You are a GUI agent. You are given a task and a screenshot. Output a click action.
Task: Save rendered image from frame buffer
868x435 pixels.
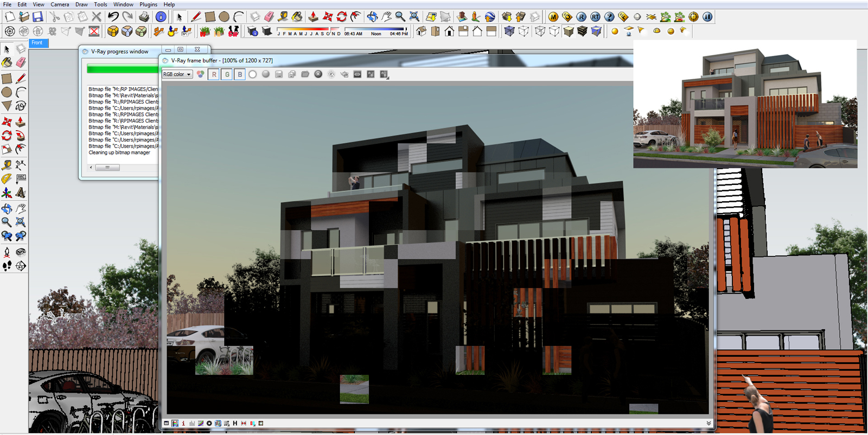pos(279,74)
